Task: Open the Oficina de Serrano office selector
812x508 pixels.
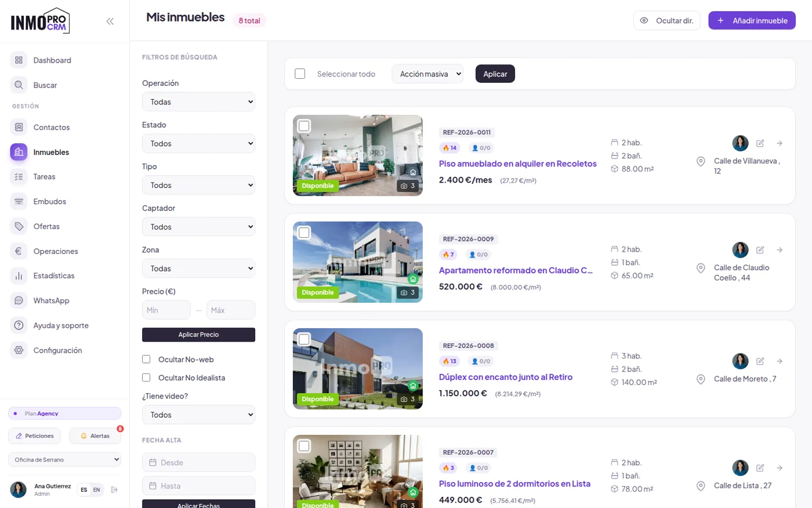Action: (x=64, y=459)
